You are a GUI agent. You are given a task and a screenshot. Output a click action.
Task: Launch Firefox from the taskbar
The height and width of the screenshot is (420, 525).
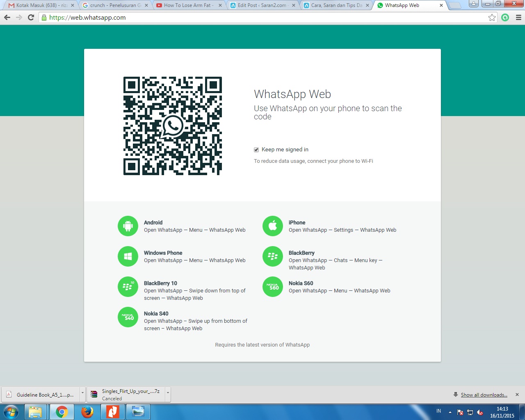(x=87, y=412)
